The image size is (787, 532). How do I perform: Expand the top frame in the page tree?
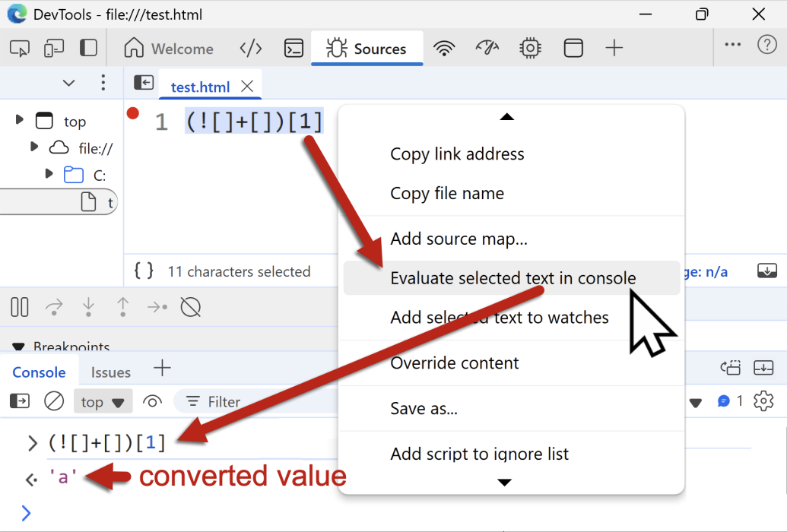coord(20,120)
